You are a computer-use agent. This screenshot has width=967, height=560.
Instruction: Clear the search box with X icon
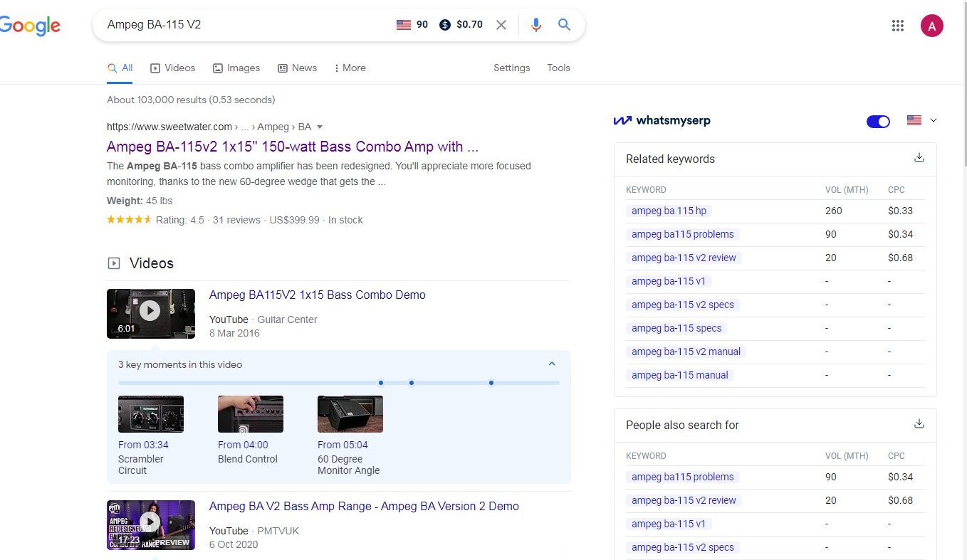tap(501, 25)
